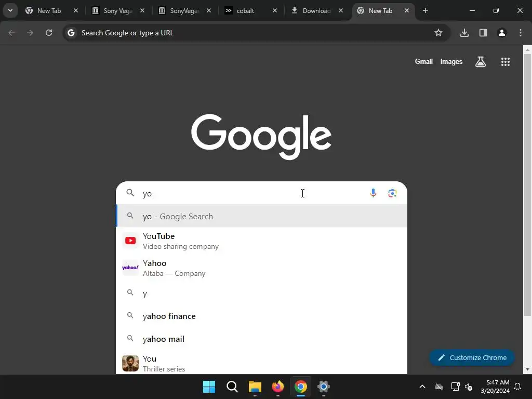The image size is (532, 399).
Task: Open the Google apps grid
Action: tap(506, 62)
